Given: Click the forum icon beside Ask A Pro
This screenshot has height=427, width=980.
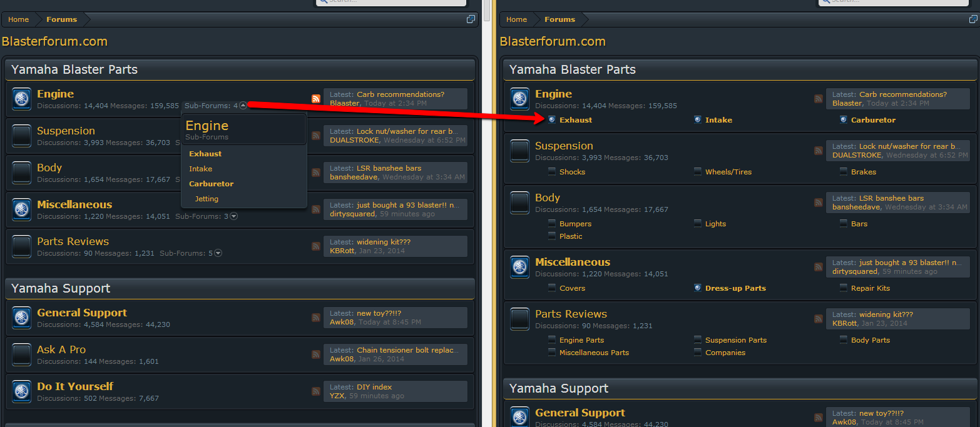Looking at the screenshot, I should (x=22, y=354).
